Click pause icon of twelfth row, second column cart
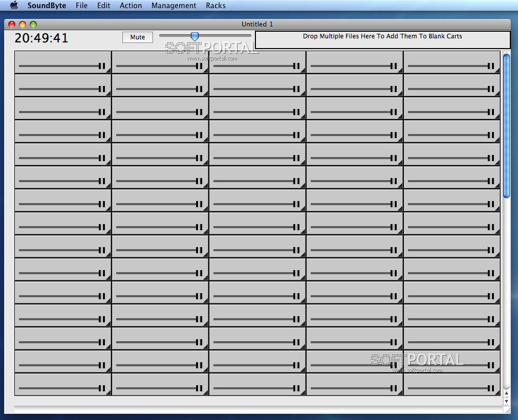This screenshot has height=420, width=518. tap(199, 319)
